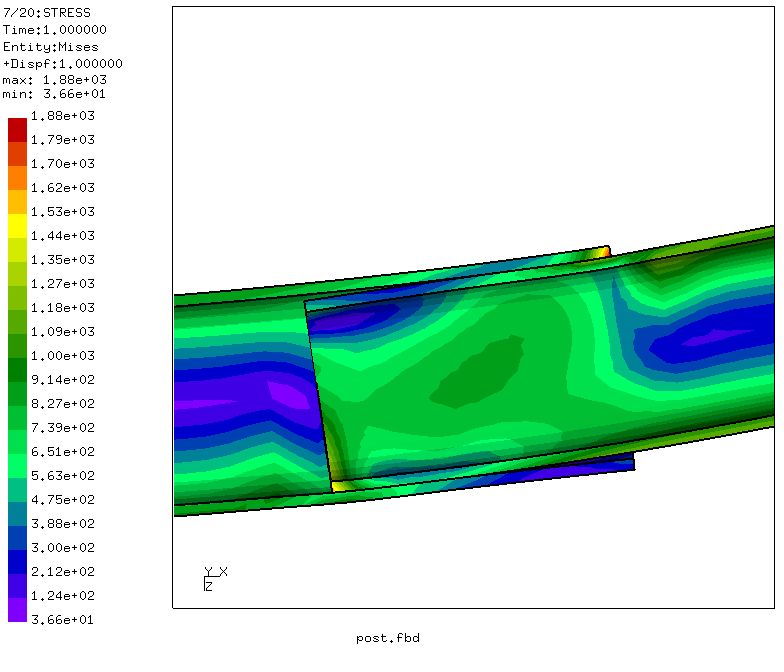The image size is (784, 672).
Task: Click the 1.09e+03 legend value
Action: pyautogui.click(x=62, y=332)
